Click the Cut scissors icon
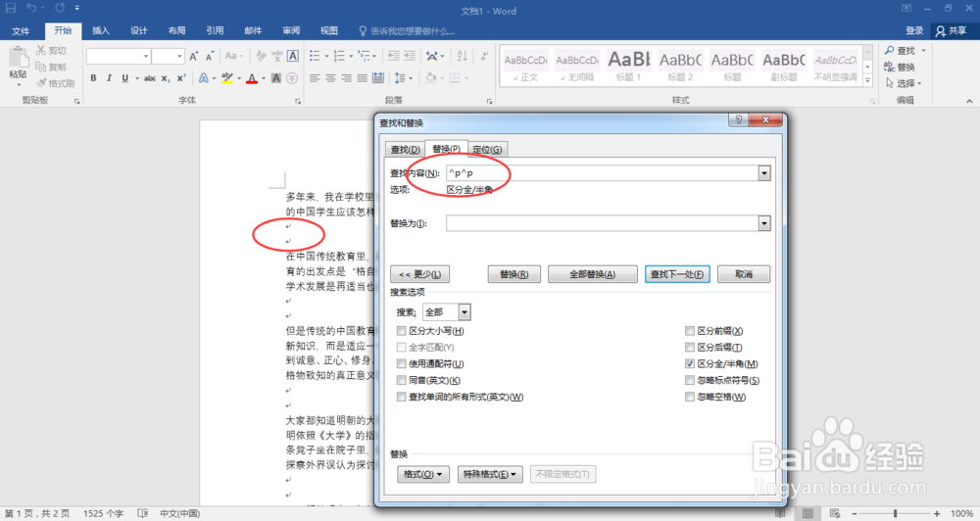Viewport: 980px width, 521px height. pyautogui.click(x=41, y=50)
